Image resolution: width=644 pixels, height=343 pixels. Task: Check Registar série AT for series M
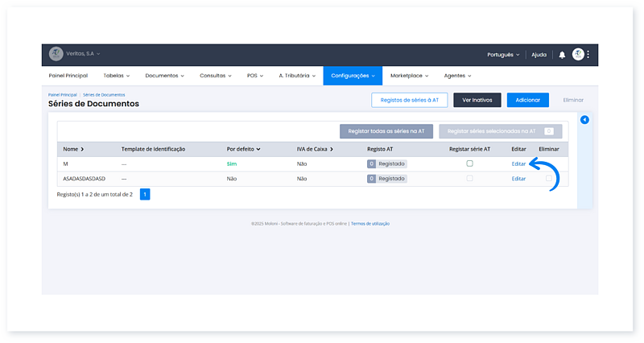pyautogui.click(x=469, y=163)
